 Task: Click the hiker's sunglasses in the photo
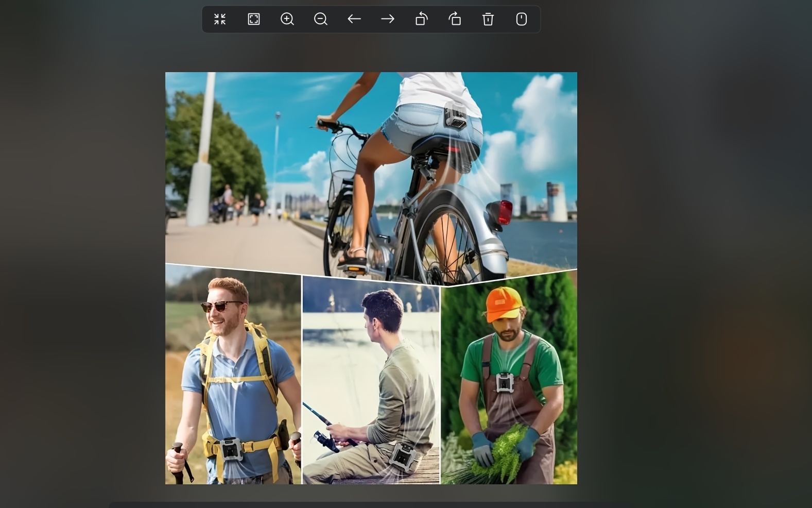pos(221,307)
